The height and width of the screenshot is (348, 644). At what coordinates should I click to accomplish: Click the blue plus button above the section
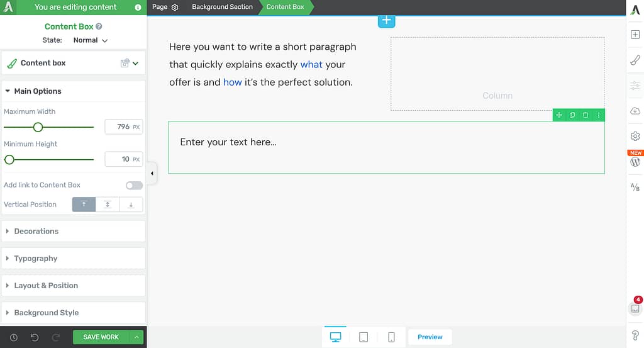tap(387, 21)
